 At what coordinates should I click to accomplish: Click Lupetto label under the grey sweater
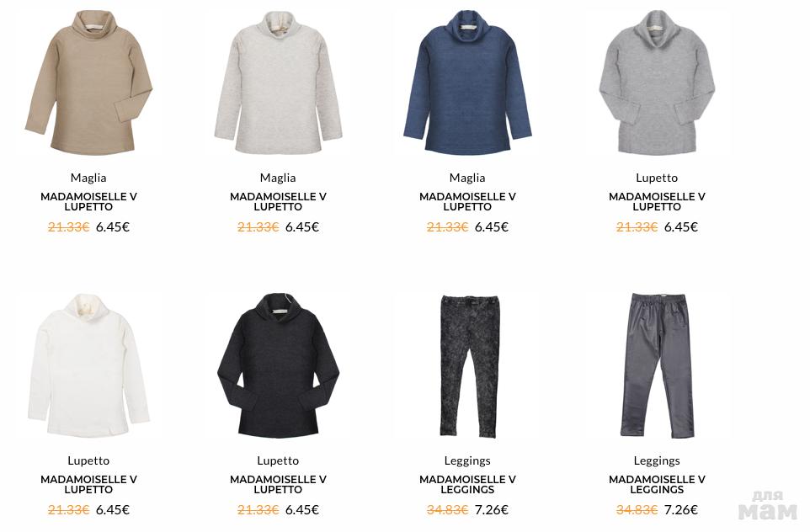[x=657, y=178]
